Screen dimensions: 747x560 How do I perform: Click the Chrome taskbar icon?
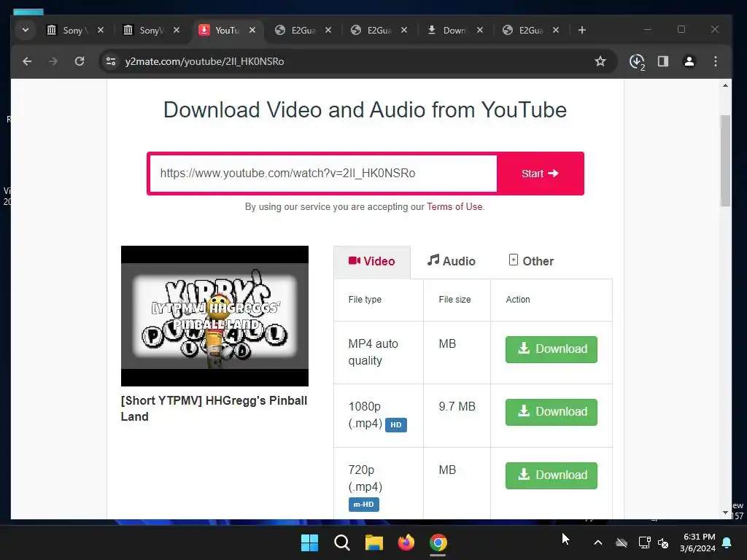click(438, 542)
